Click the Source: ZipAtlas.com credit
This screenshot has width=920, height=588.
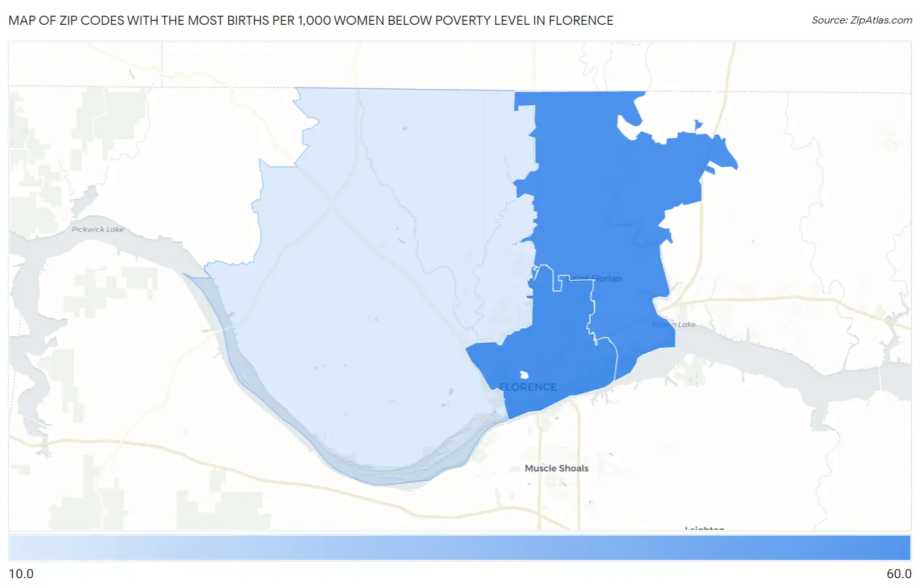[862, 20]
